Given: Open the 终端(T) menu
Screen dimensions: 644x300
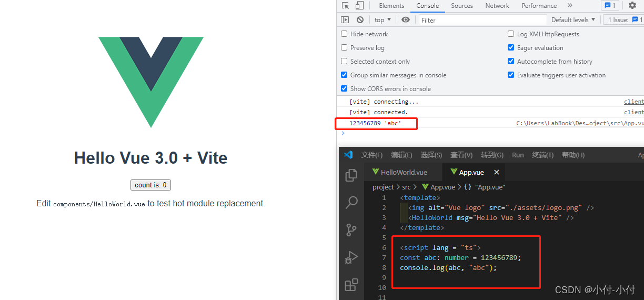Looking at the screenshot, I should tap(543, 155).
